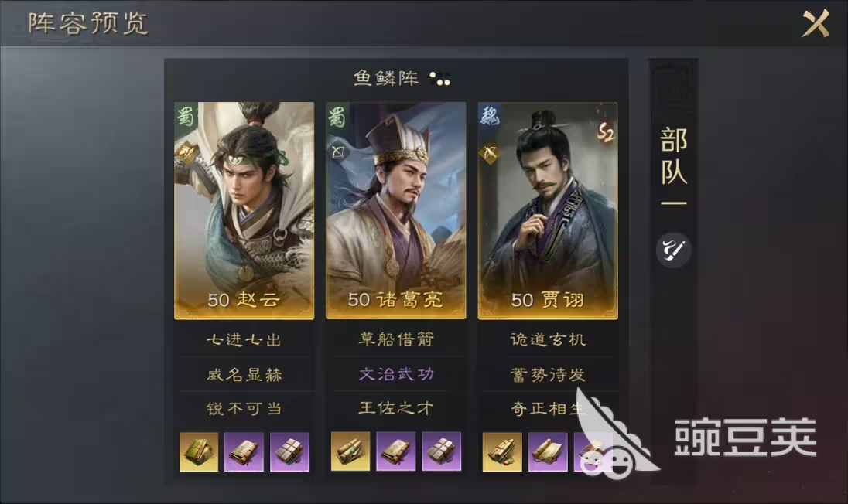Close the 阵容预览 lineup preview panel
This screenshot has height=504, width=848.
pyautogui.click(x=816, y=23)
